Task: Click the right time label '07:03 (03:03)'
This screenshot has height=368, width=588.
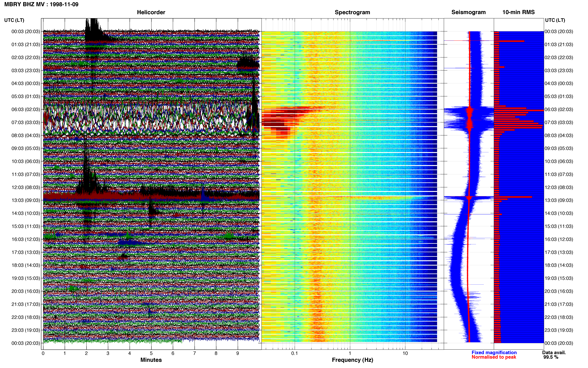Action: point(559,122)
